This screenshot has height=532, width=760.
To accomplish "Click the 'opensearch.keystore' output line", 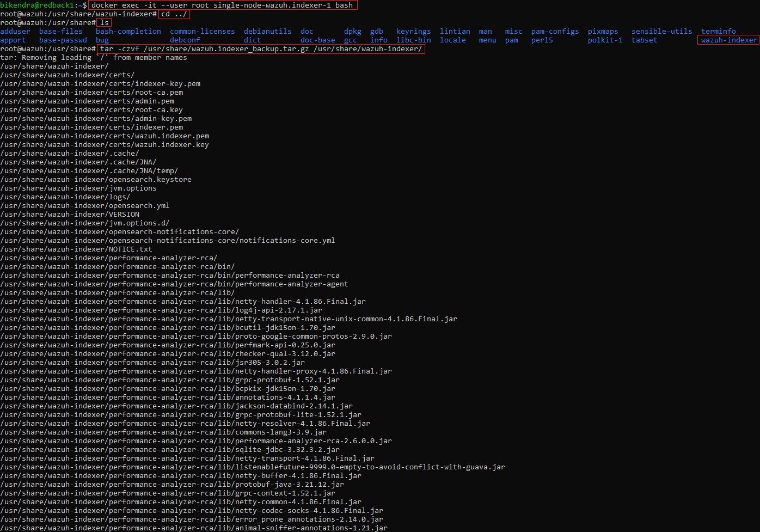I will (96, 179).
